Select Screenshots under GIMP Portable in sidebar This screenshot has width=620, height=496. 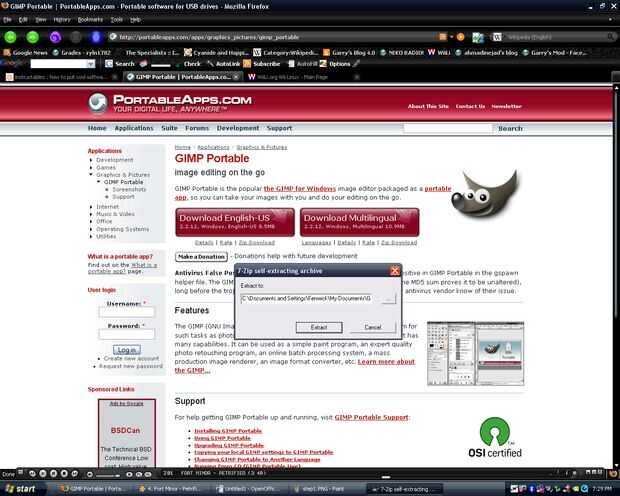tap(129, 189)
